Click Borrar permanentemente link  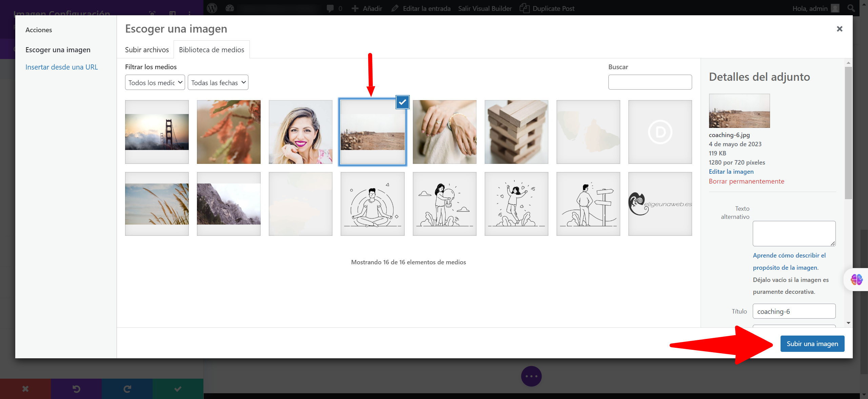point(746,181)
